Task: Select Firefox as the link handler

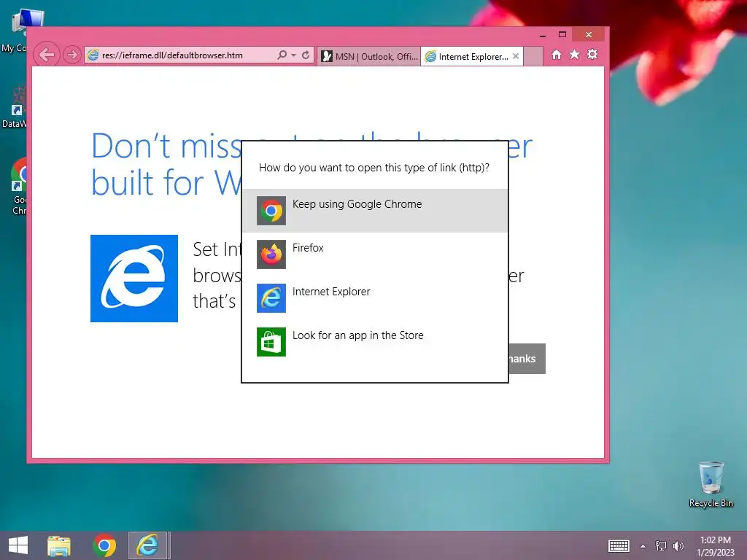Action: [x=374, y=254]
